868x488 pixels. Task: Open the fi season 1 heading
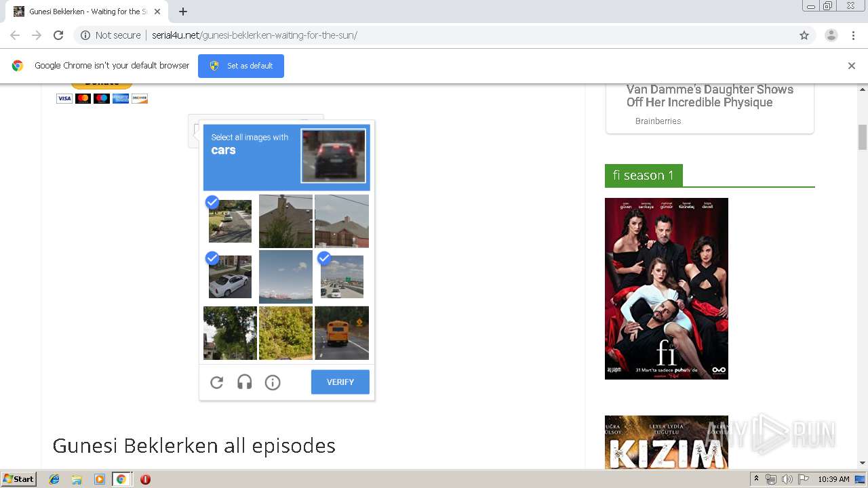click(x=644, y=176)
